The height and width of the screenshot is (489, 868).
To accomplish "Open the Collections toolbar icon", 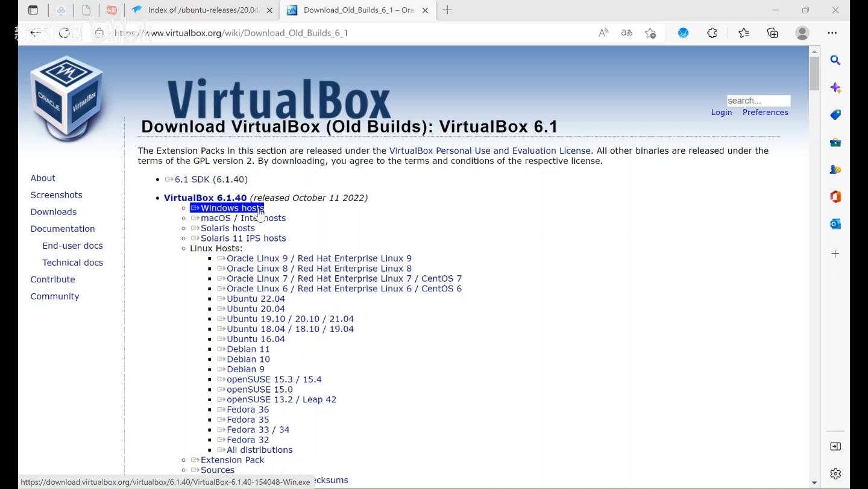I will click(773, 33).
